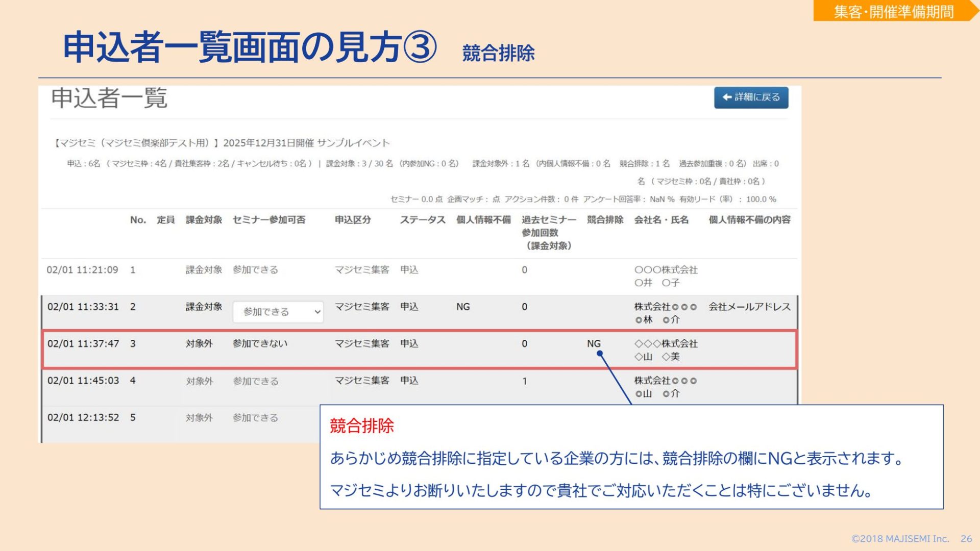Click the 詳細に戻る back button

tap(751, 97)
